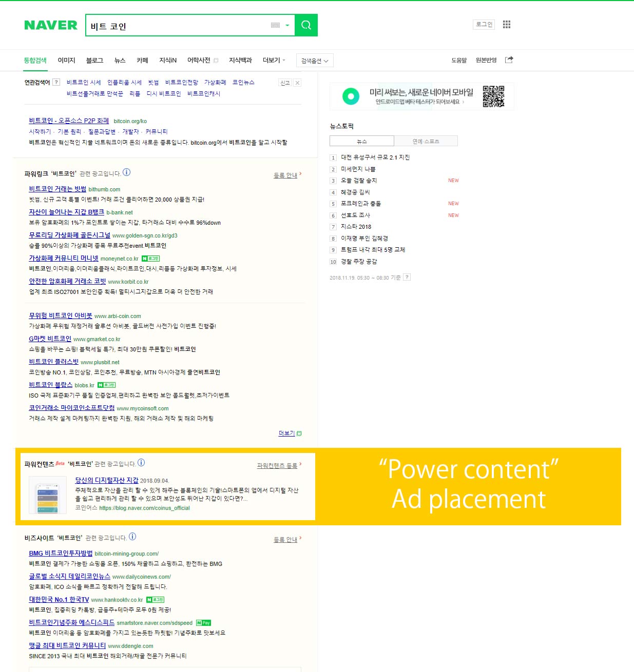Image resolution: width=634 pixels, height=672 pixels.
Task: Open the 원본반영 link
Action: click(x=486, y=61)
